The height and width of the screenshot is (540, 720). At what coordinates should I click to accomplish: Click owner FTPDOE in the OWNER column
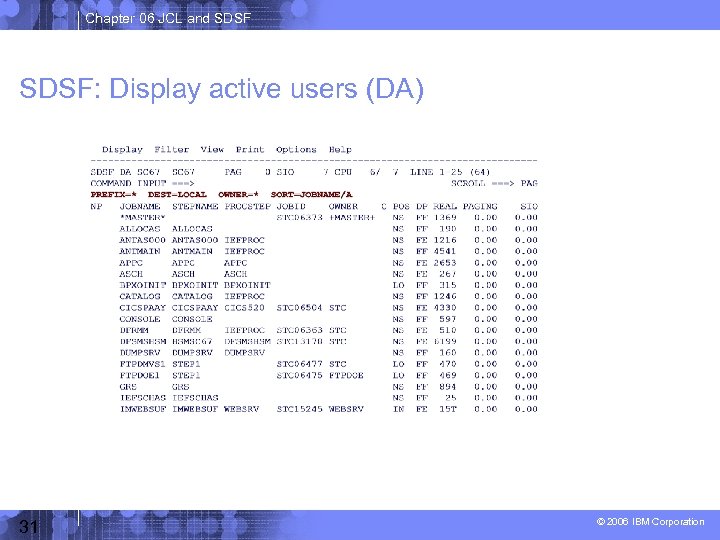point(346,375)
